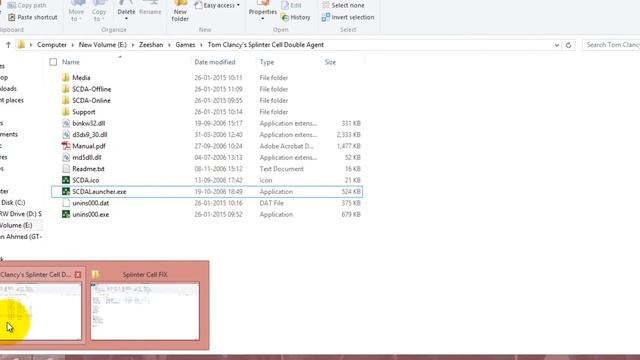
Task: Select Volume (E:) in navigation pane
Action: (x=16, y=225)
